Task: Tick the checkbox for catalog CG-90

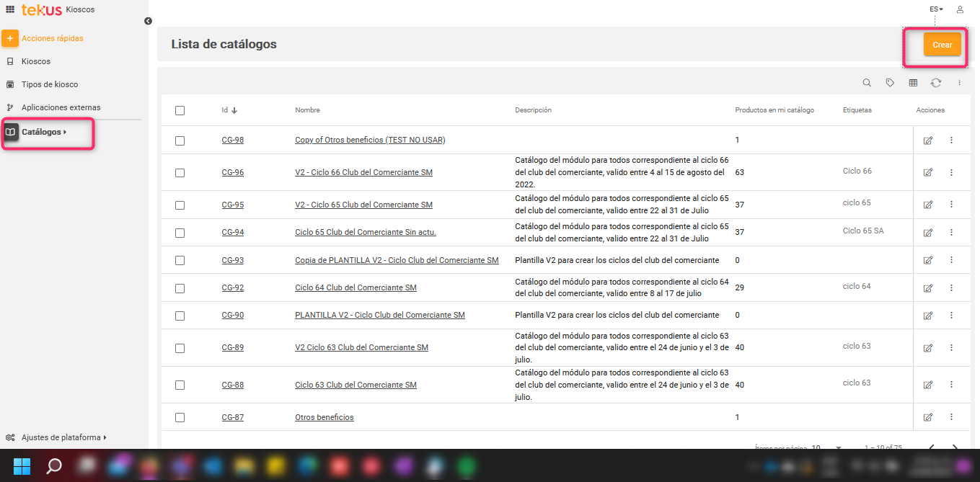Action: coord(180,315)
